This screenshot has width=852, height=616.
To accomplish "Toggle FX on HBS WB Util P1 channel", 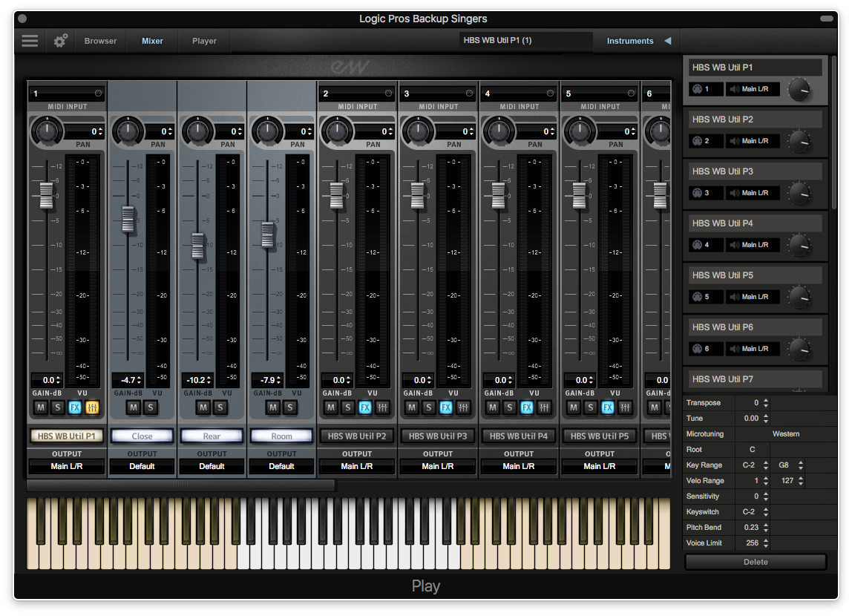I will pyautogui.click(x=75, y=407).
